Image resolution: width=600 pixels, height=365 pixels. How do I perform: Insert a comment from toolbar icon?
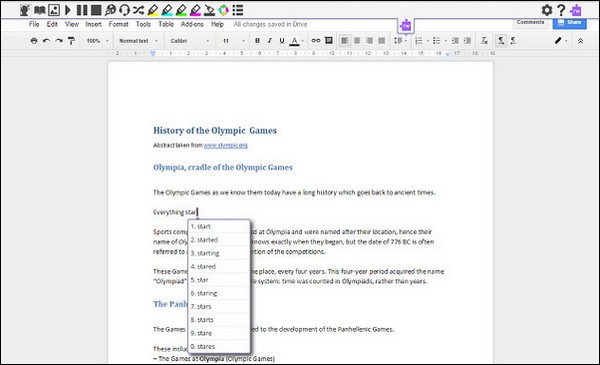(328, 41)
